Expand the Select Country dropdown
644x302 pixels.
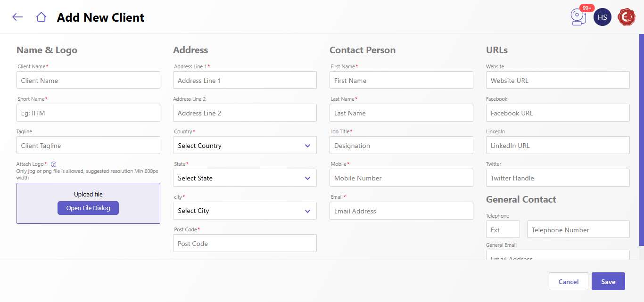tap(245, 146)
